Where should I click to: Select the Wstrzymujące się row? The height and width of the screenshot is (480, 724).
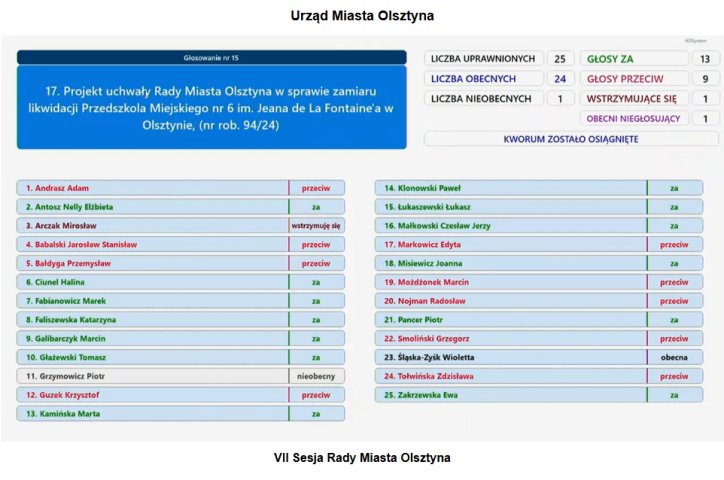[649, 98]
